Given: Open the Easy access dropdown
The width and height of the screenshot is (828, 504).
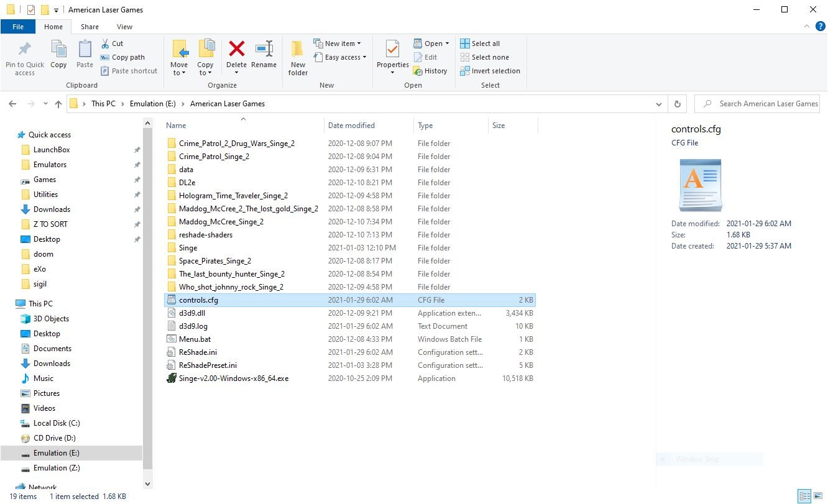Looking at the screenshot, I should pos(340,57).
